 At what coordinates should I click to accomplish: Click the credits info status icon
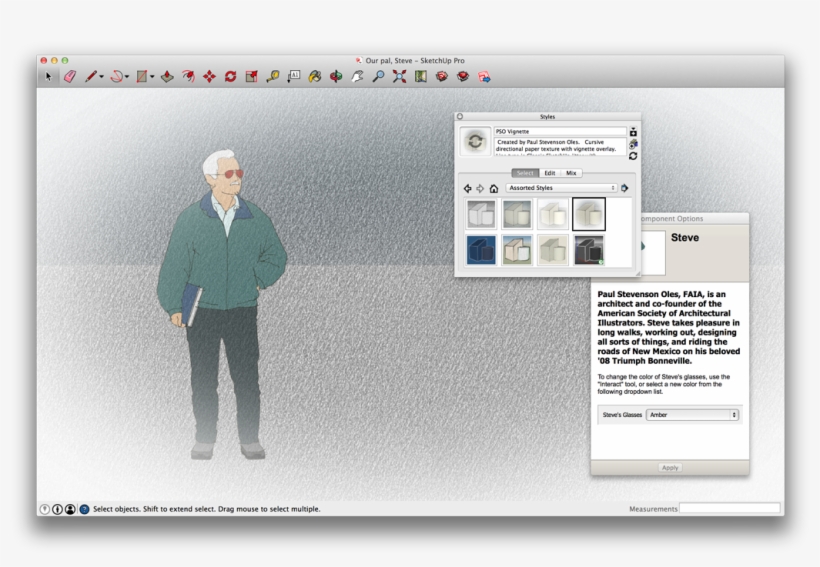click(x=58, y=509)
